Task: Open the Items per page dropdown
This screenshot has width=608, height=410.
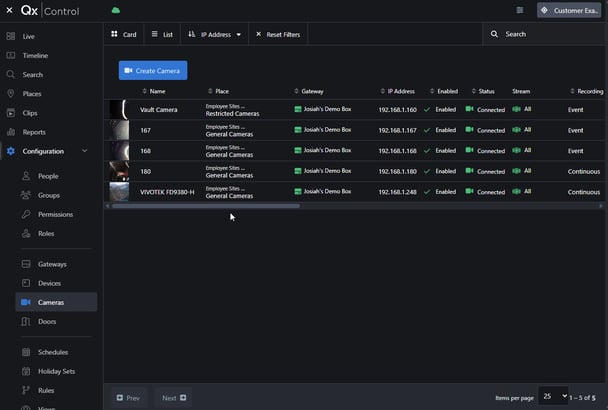Action: tap(553, 396)
